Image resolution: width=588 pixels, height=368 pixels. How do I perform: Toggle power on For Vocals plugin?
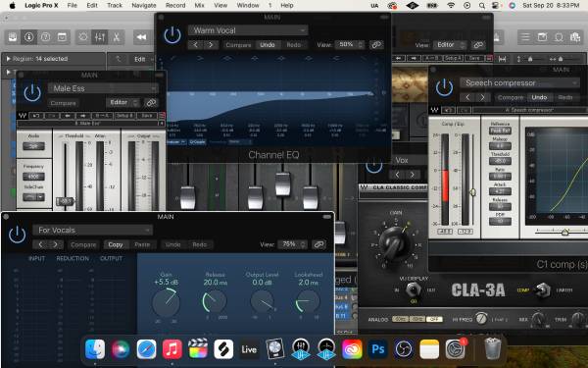pyautogui.click(x=18, y=235)
